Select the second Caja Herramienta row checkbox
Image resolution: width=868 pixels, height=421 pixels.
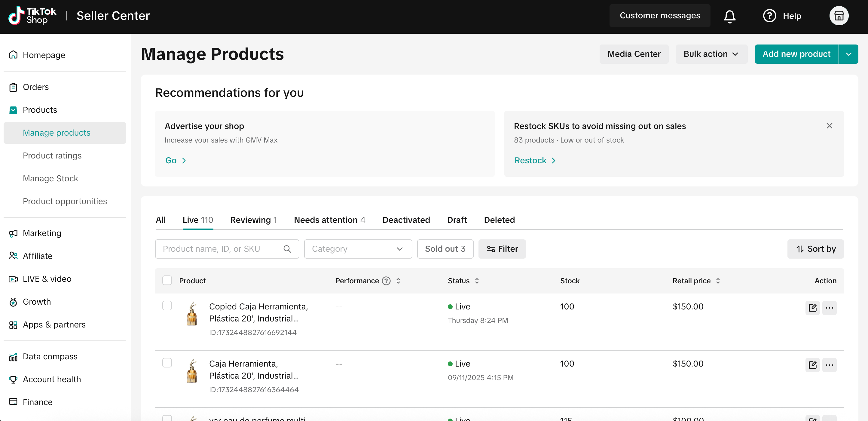point(167,363)
